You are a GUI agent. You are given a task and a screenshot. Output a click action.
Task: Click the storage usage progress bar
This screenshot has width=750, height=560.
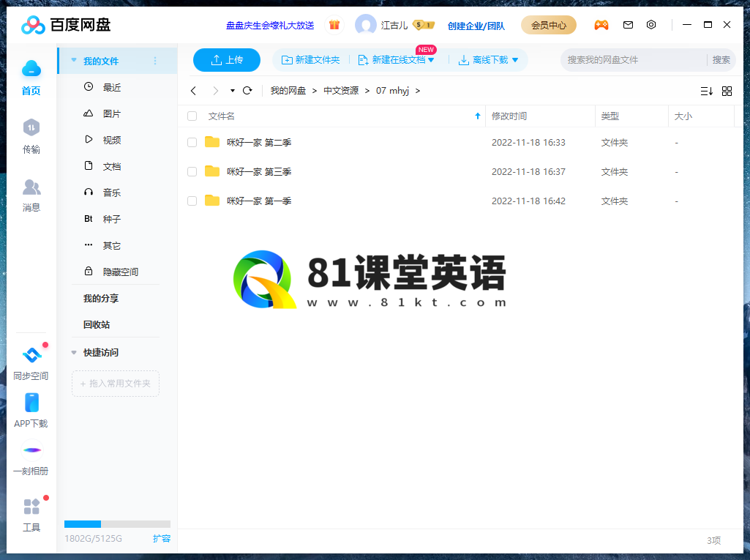point(117,524)
